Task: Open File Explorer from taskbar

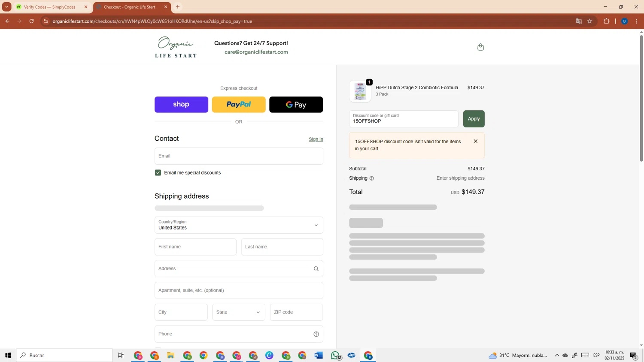Action: pos(170,355)
